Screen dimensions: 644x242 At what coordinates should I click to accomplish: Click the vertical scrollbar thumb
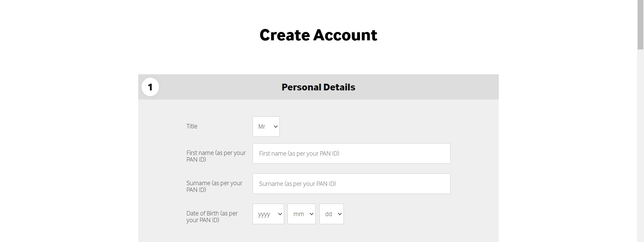pos(640,25)
